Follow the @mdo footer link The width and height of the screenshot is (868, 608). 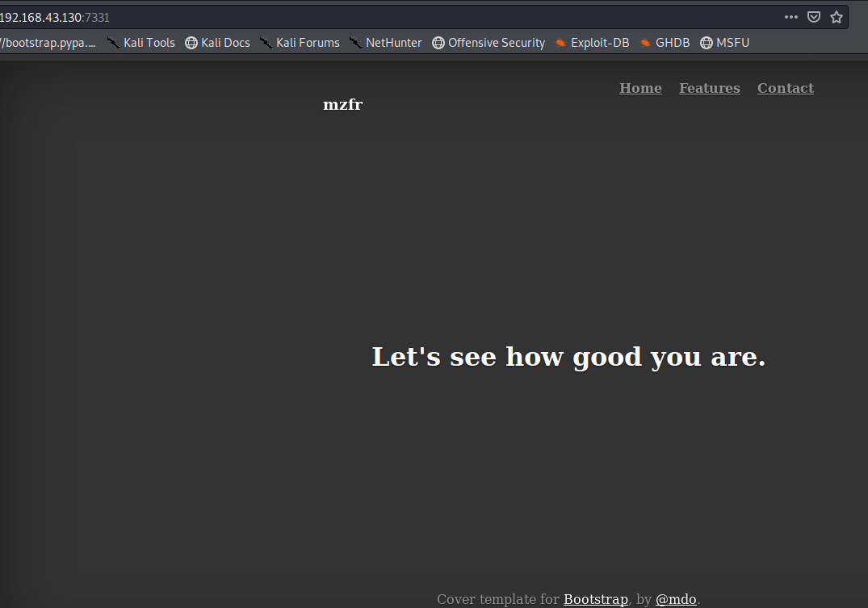click(x=676, y=599)
